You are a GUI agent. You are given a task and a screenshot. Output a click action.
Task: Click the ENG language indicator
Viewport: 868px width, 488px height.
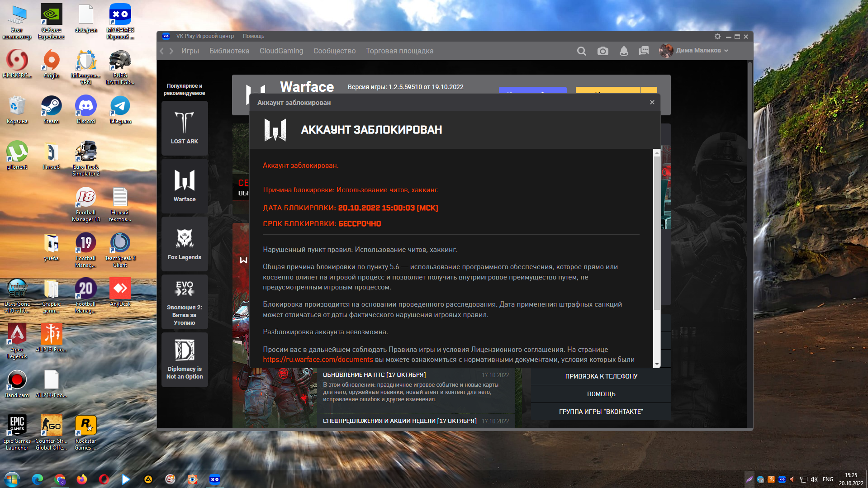tap(828, 479)
